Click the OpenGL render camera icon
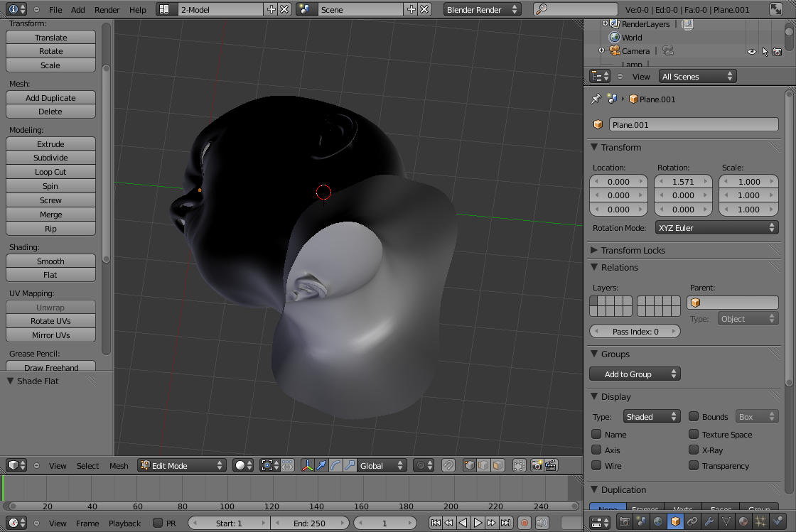796x532 pixels. pyautogui.click(x=537, y=466)
